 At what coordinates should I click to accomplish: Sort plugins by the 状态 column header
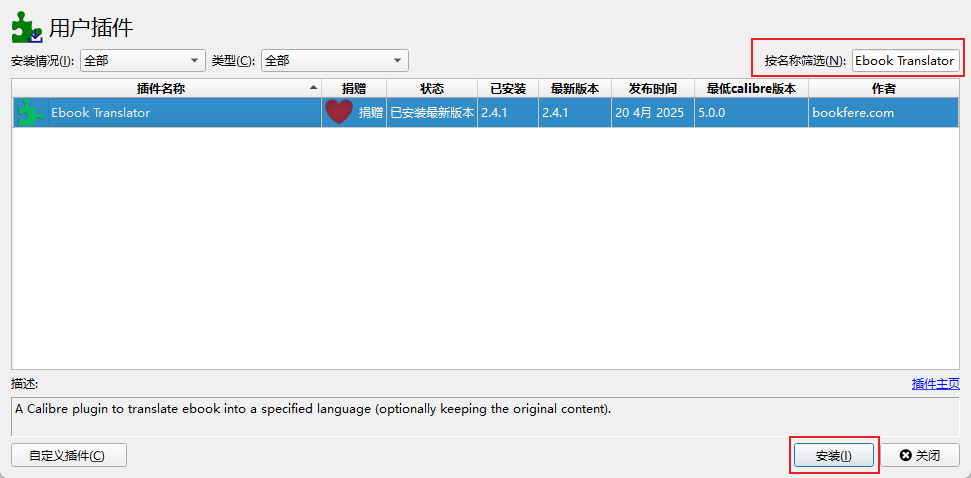431,88
